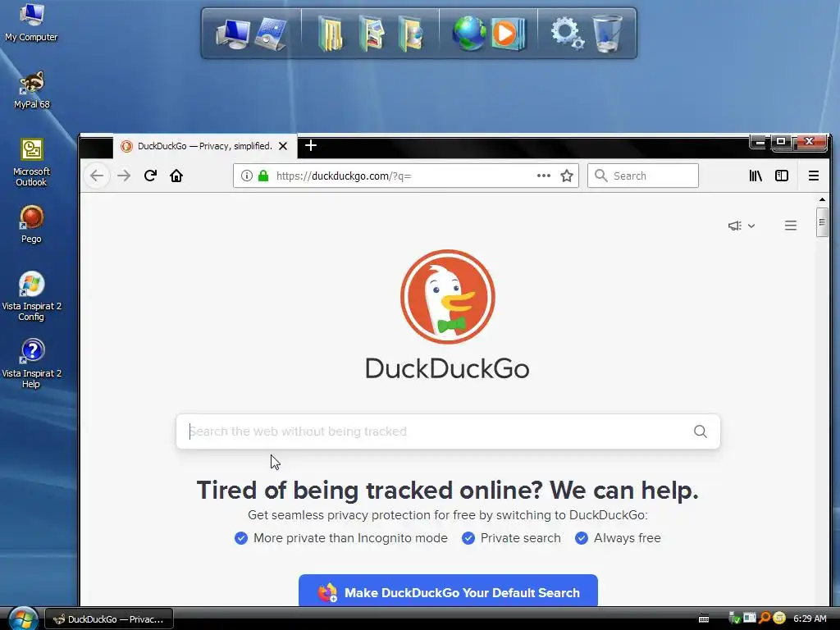Open page actions three-dot menu
Screen dimensions: 840x630
pyautogui.click(x=544, y=176)
